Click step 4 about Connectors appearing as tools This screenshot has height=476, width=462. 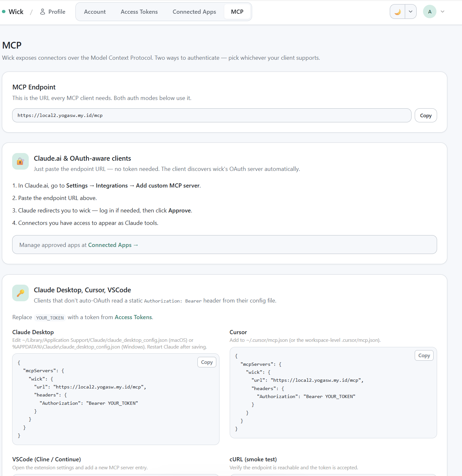(85, 223)
